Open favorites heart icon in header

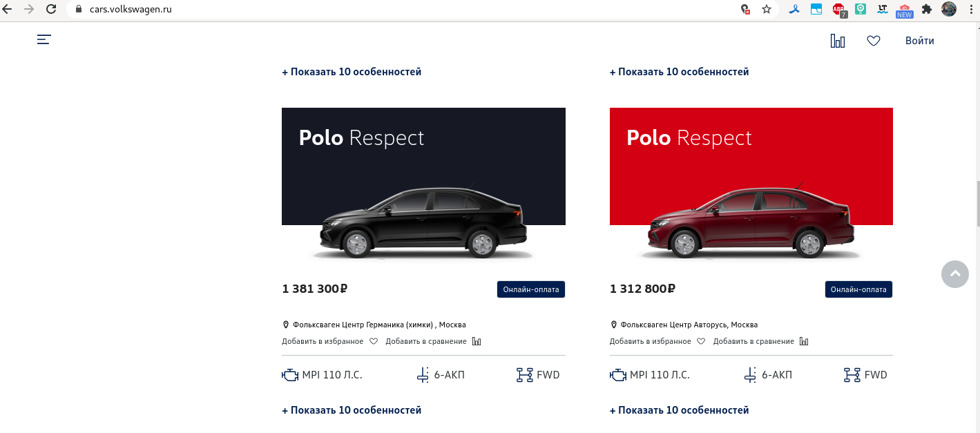(x=874, y=41)
